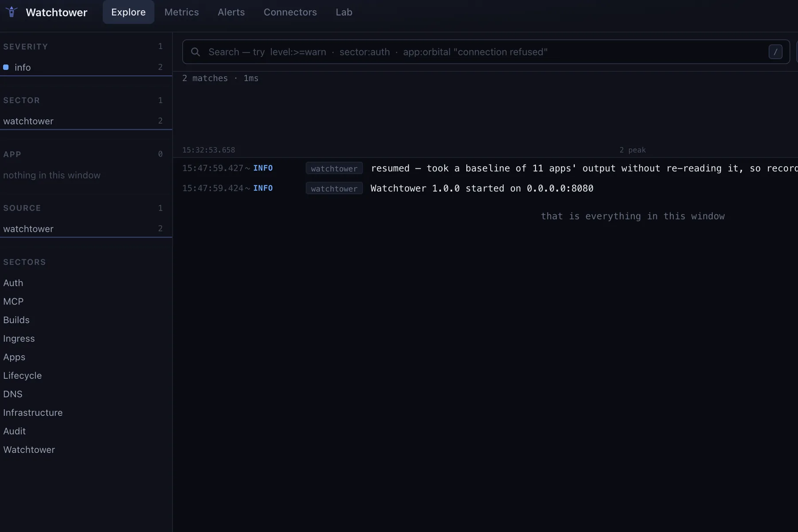This screenshot has height=532, width=798.
Task: Click watchtower tag on the resumed log row
Action: click(334, 168)
